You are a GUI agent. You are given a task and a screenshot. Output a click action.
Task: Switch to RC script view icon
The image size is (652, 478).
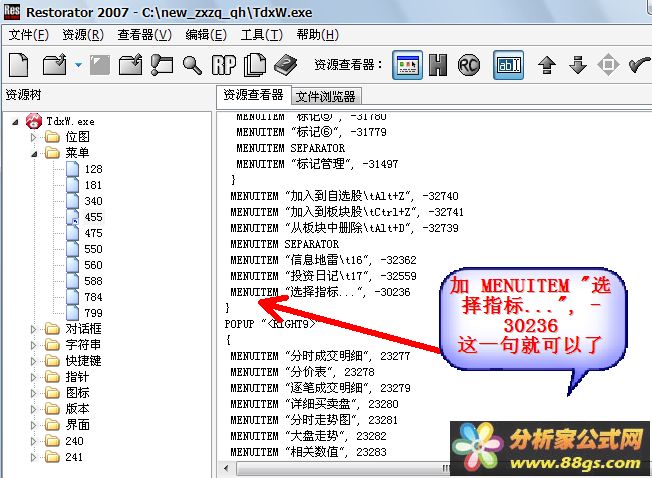point(469,65)
